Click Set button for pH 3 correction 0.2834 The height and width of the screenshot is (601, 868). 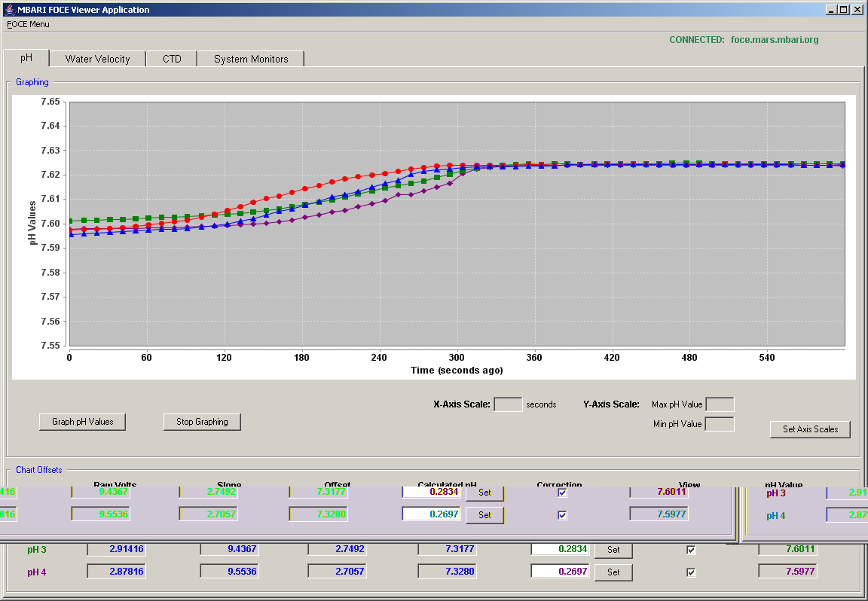[x=613, y=550]
